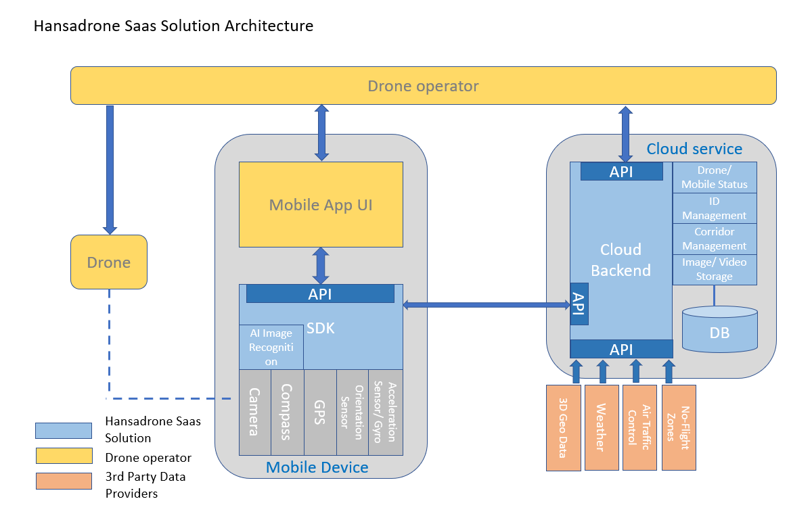This screenshot has width=812, height=520.
Task: Select the yellow Drone box
Action: tap(109, 262)
